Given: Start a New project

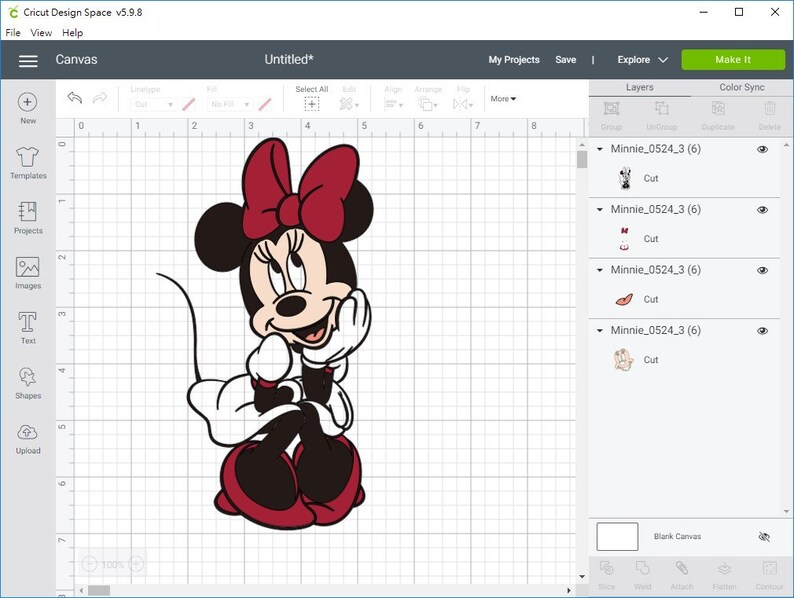Looking at the screenshot, I should (28, 108).
